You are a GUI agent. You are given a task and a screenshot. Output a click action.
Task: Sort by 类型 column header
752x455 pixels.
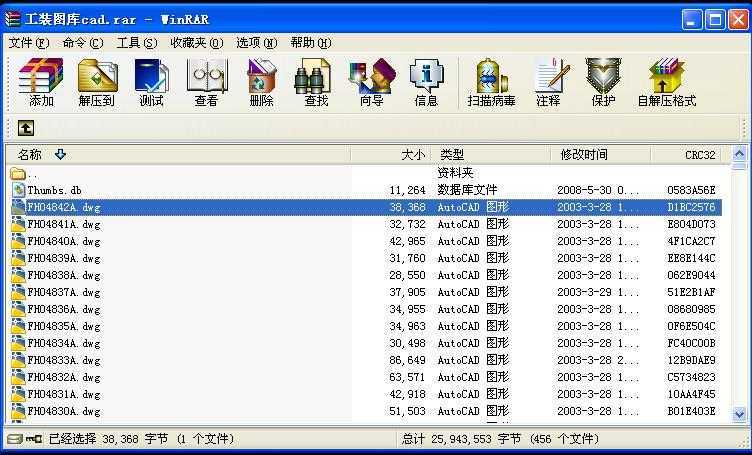(x=491, y=155)
